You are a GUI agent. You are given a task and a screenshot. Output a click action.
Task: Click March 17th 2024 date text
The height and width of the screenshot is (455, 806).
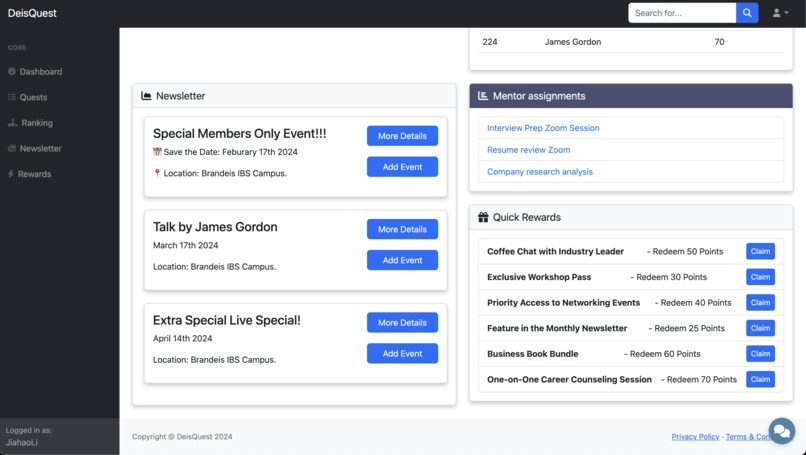[x=186, y=245]
